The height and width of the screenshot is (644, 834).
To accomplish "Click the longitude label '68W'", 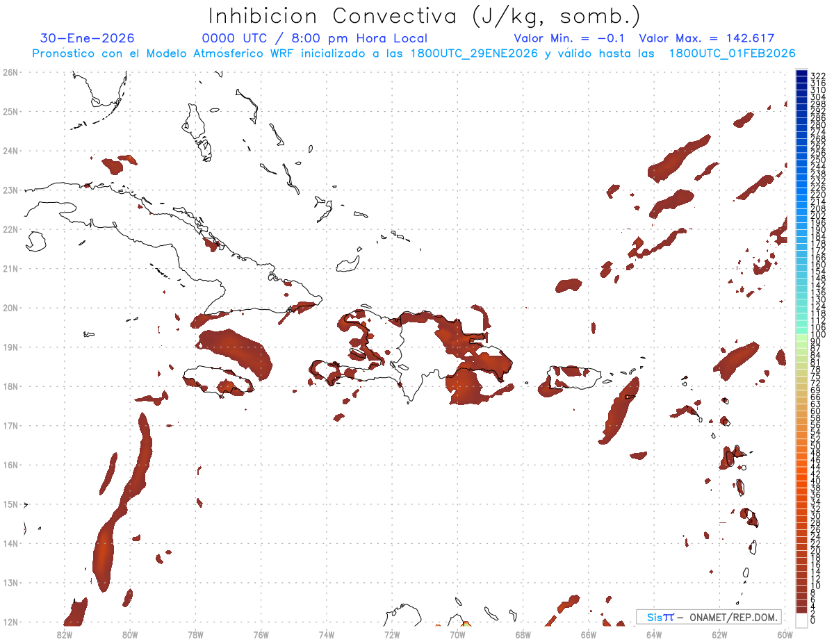I will click(523, 634).
